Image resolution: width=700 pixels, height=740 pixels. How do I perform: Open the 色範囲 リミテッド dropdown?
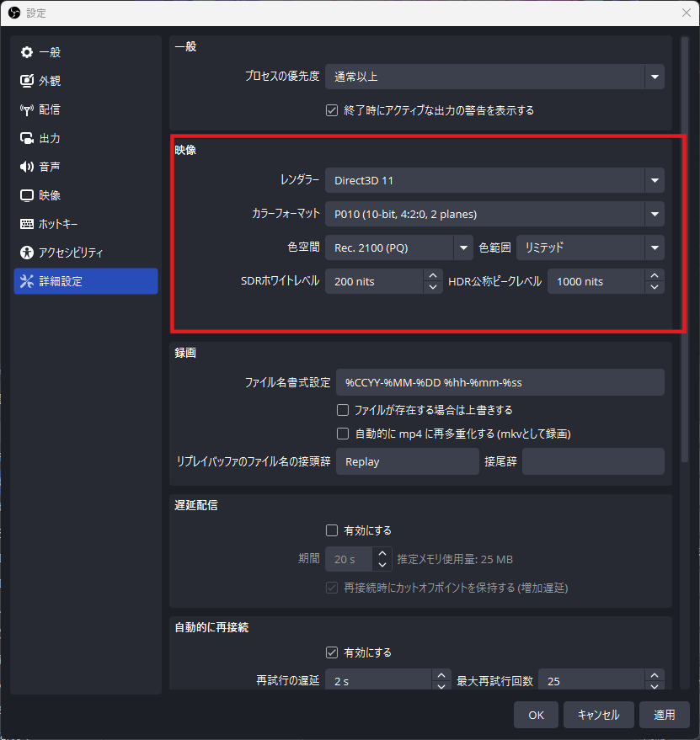pyautogui.click(x=590, y=248)
